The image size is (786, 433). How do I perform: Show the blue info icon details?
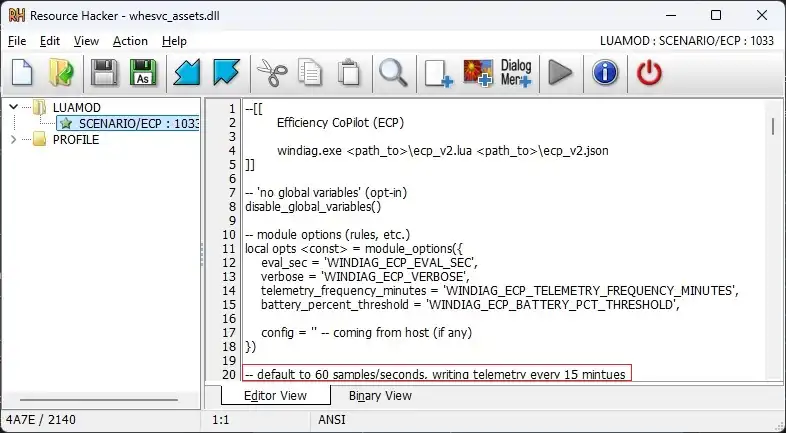pyautogui.click(x=605, y=73)
